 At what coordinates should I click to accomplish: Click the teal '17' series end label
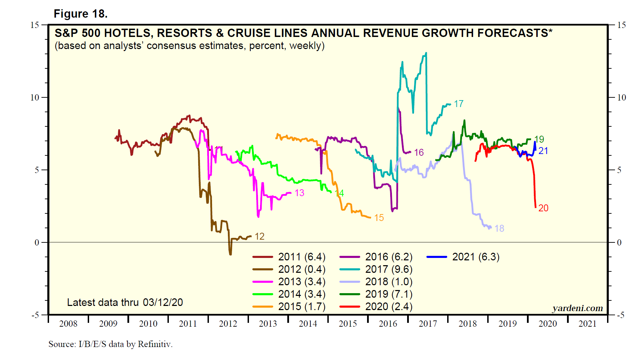[x=458, y=104]
